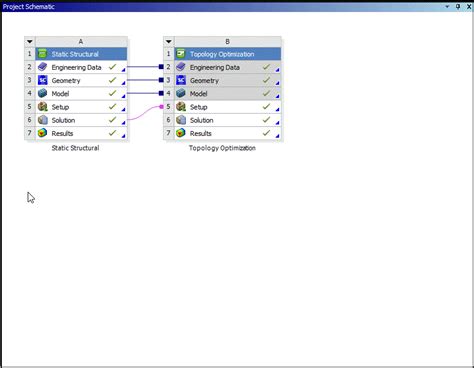This screenshot has width=474, height=368.
Task: Select the Model cell in system B
Action: [228, 94]
